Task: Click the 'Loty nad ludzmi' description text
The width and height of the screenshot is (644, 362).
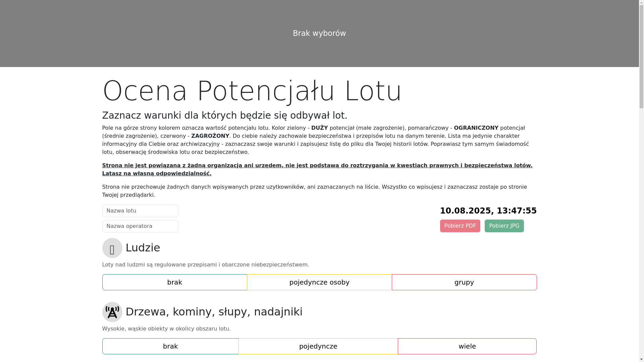Action: [206, 265]
